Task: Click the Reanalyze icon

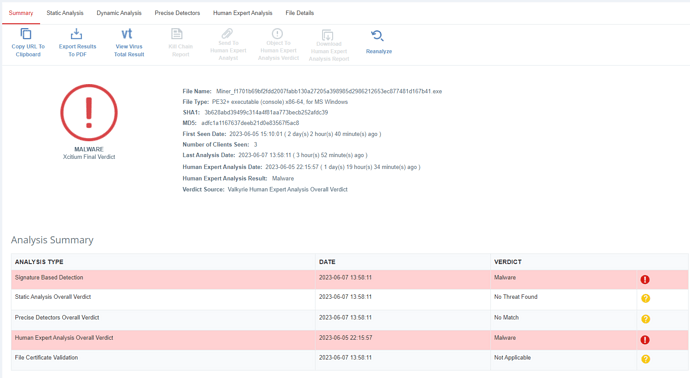Action: tap(377, 36)
